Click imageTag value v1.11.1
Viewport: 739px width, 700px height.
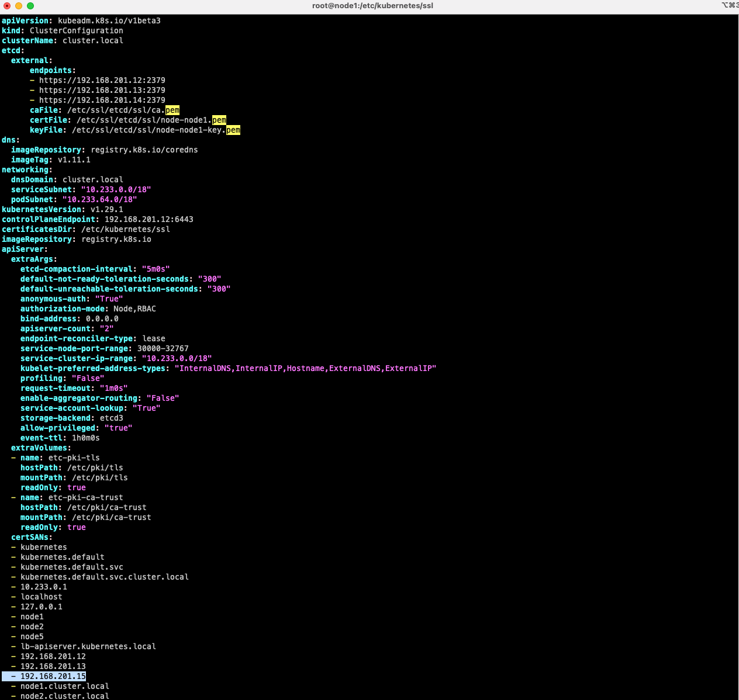coord(74,160)
